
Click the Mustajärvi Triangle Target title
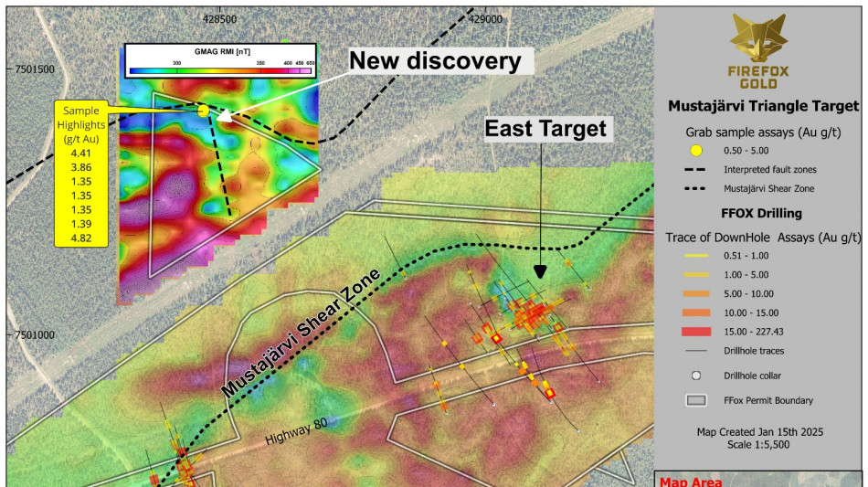763,107
